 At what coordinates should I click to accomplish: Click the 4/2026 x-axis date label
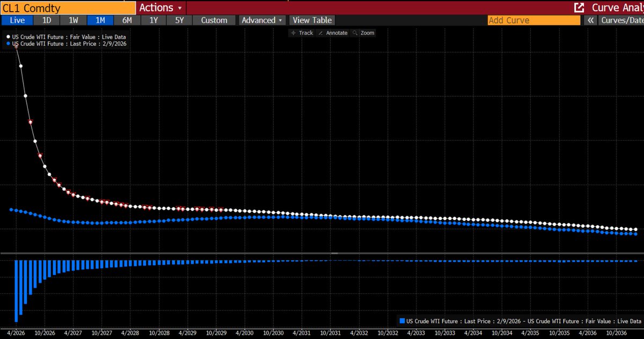[x=17, y=333]
